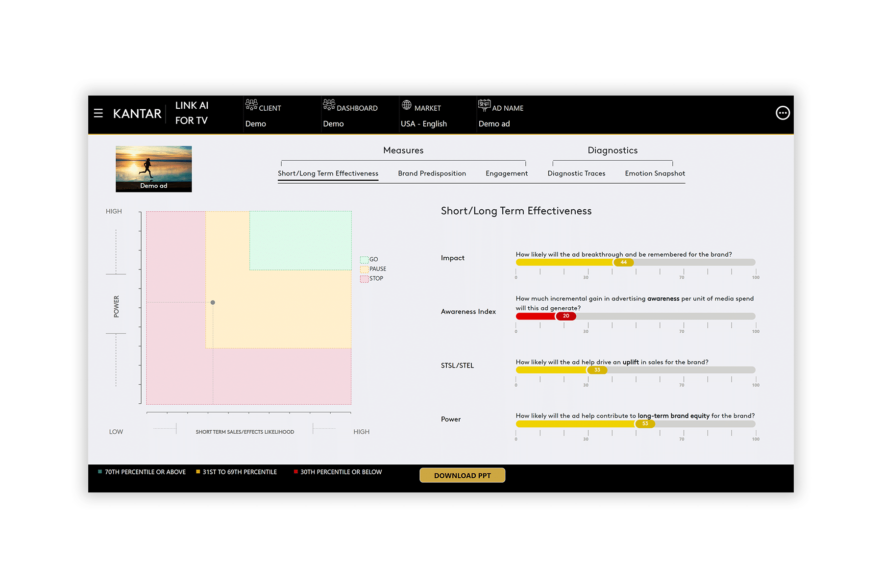Toggle the PAUSE legend entry
This screenshot has height=588, width=882.
[374, 269]
